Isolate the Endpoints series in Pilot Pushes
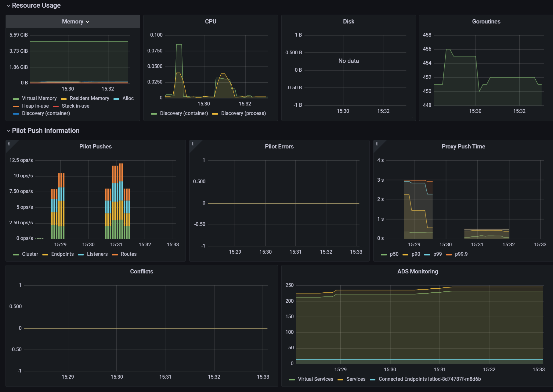This screenshot has width=553, height=392. coord(62,254)
